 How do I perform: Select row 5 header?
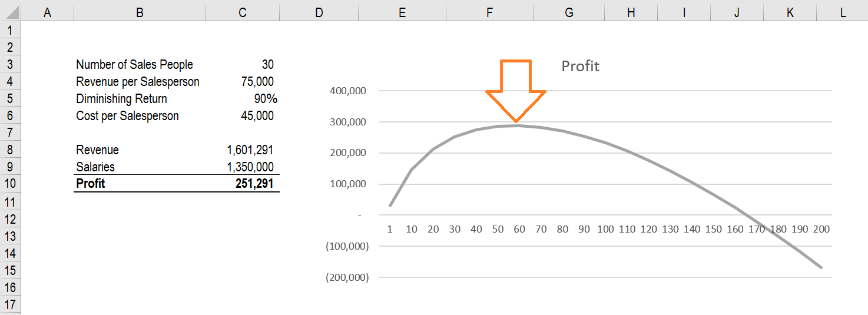11,98
